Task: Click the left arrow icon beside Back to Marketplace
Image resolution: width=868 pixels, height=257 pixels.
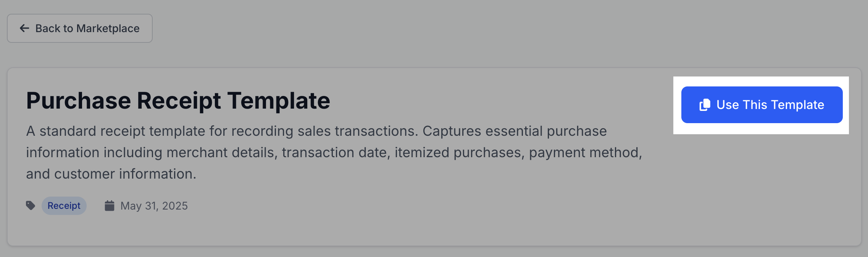Action: pos(24,28)
